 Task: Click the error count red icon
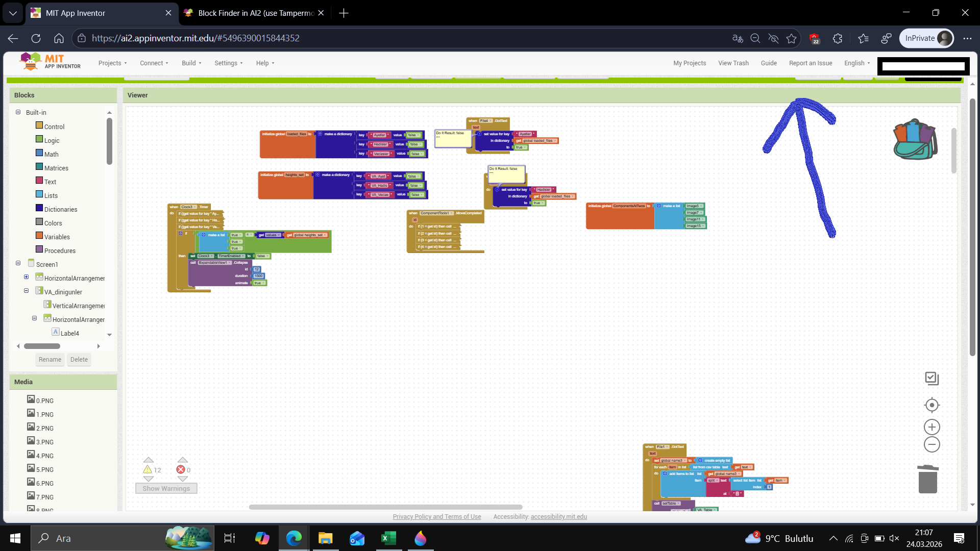pyautogui.click(x=181, y=470)
